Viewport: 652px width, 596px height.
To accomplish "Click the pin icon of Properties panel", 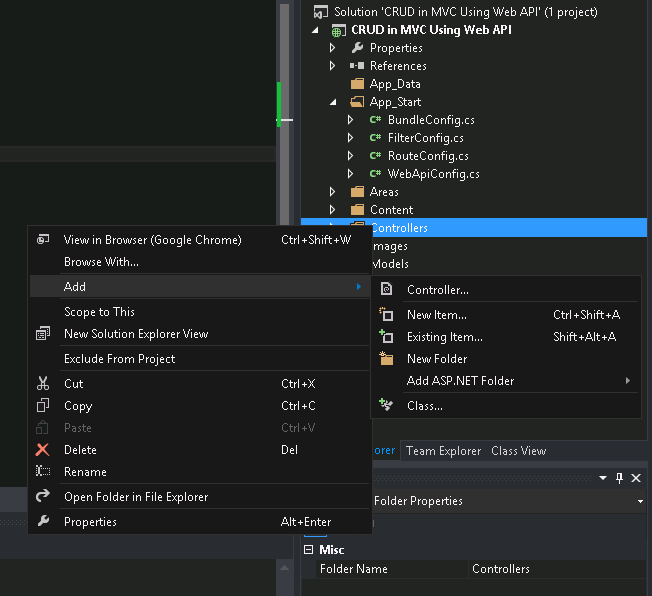I will tap(619, 478).
